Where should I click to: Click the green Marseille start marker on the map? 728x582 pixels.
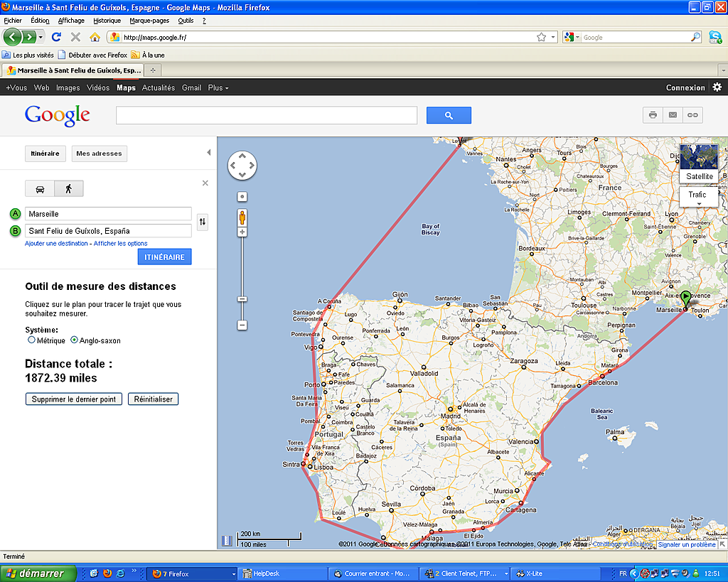point(686,298)
